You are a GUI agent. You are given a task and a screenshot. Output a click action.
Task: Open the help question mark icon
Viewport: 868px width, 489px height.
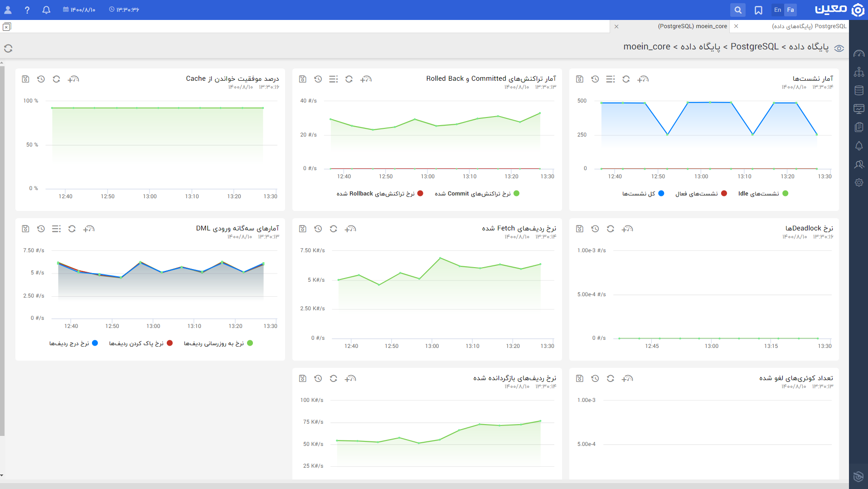[x=27, y=10]
